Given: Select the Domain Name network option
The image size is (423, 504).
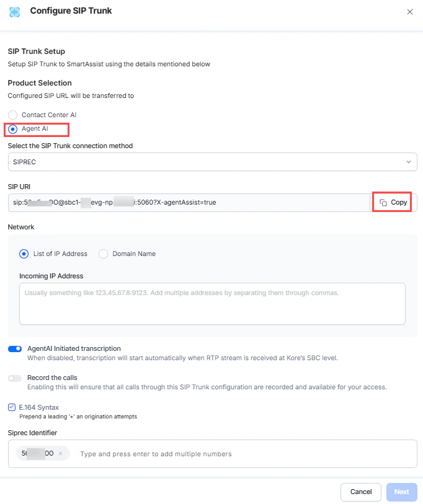Looking at the screenshot, I should point(103,254).
